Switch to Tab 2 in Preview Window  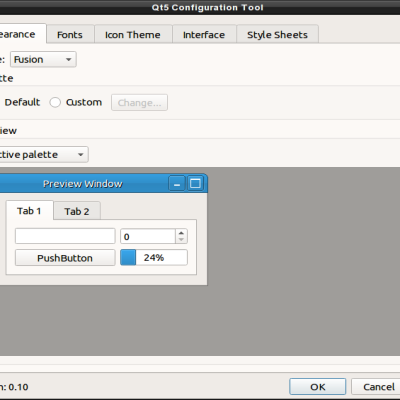pyautogui.click(x=77, y=211)
